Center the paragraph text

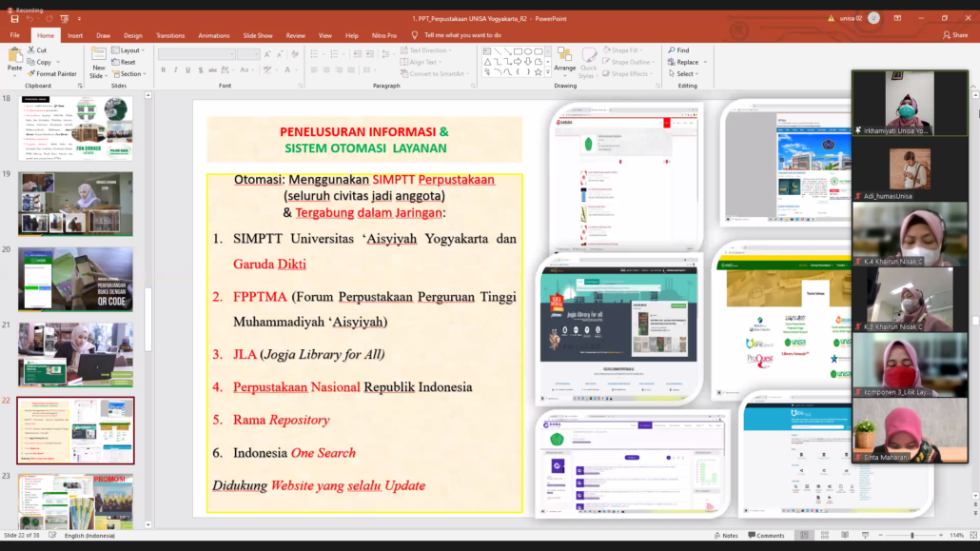coord(326,70)
